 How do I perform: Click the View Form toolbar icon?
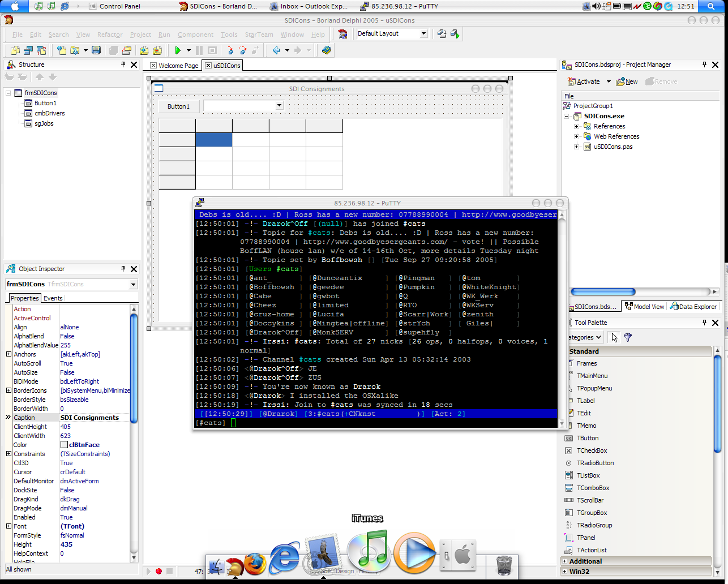click(28, 50)
